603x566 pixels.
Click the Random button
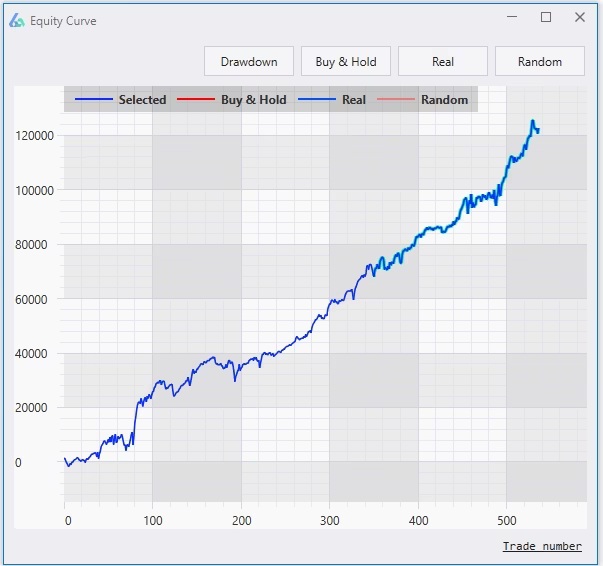pos(540,62)
